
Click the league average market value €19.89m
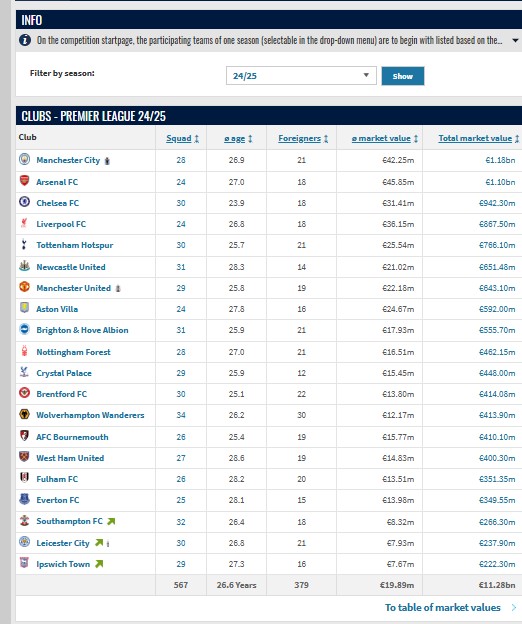click(397, 585)
